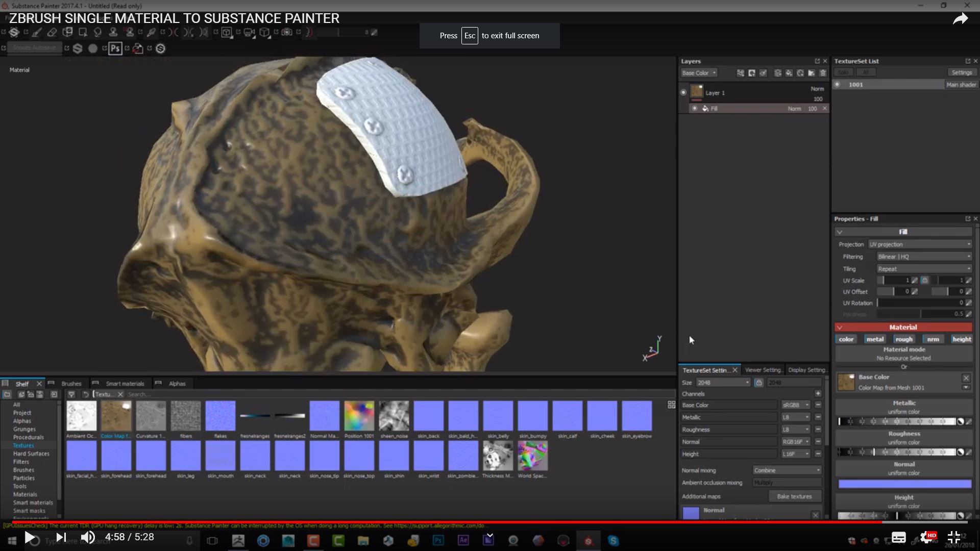Image resolution: width=980 pixels, height=551 pixels.
Task: Open the Base Color channel dropdown in Layers
Action: tap(699, 73)
